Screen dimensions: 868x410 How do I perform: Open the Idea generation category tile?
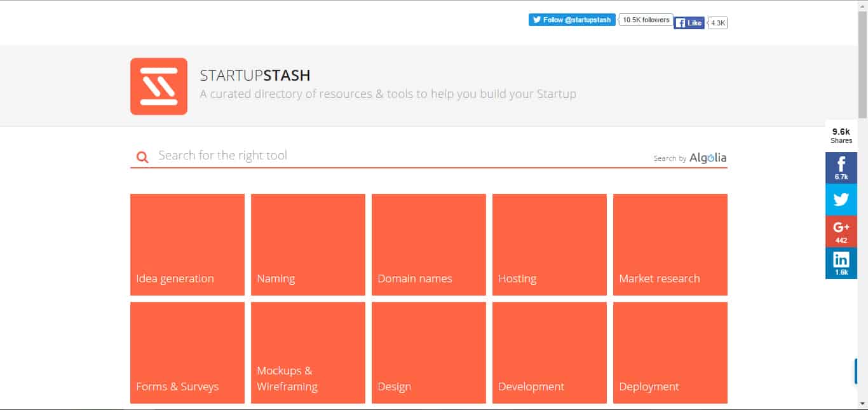coord(187,245)
